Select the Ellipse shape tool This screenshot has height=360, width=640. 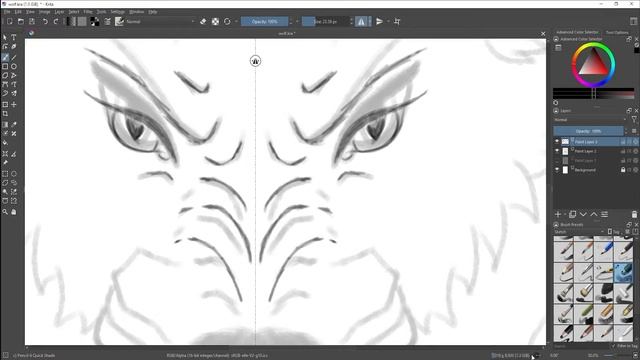pos(14,66)
